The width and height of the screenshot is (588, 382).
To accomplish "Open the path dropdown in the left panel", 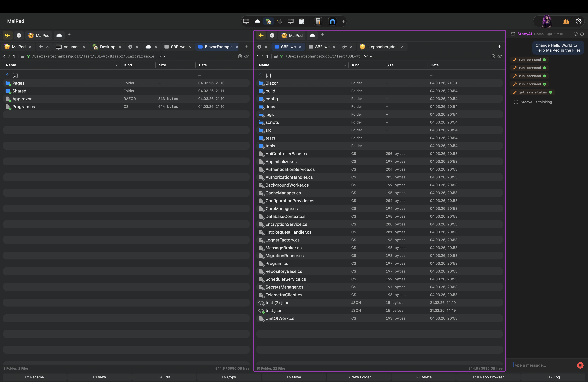I will coord(159,56).
